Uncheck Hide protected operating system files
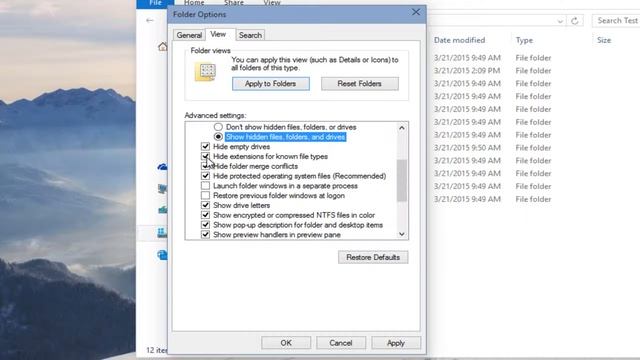 205,176
